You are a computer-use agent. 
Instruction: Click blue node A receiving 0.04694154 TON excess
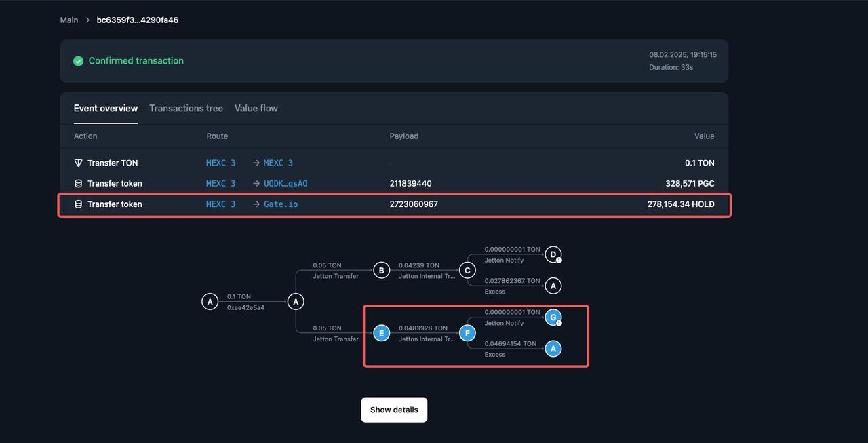click(553, 349)
